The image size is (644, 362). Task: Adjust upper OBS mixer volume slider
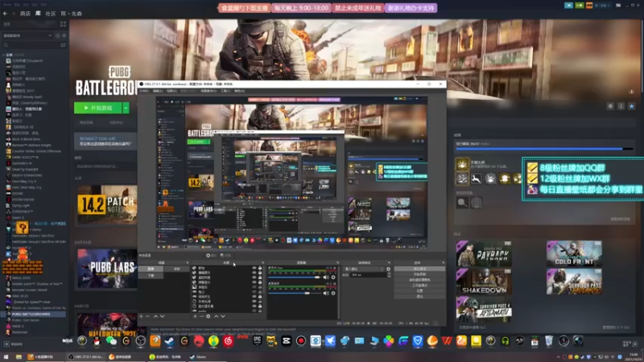tap(295, 278)
